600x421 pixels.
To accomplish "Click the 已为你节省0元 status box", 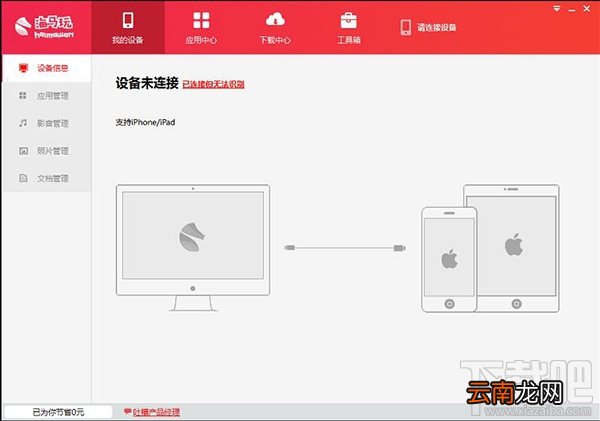I will coord(58,412).
